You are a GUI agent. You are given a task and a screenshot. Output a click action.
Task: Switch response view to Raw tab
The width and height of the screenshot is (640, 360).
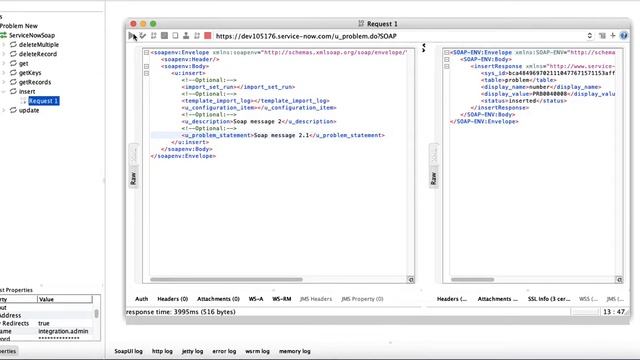click(x=433, y=178)
